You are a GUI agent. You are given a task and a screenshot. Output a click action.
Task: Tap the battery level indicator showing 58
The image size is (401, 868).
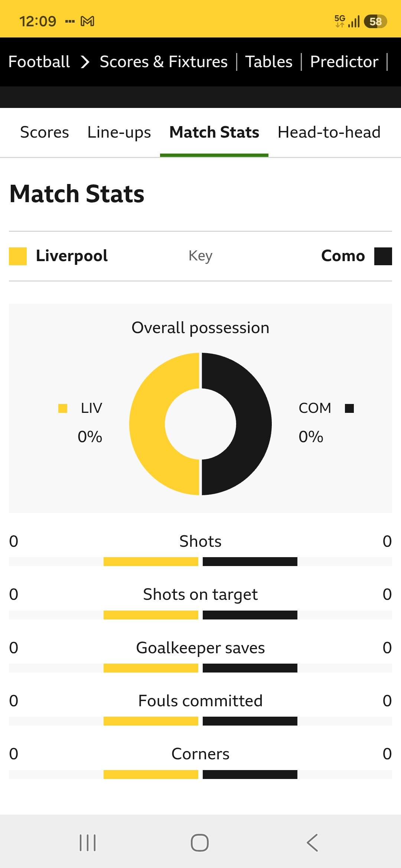tap(375, 22)
